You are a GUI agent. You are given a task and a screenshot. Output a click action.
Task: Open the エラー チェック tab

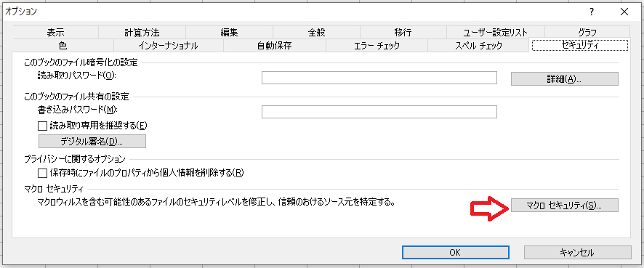[x=377, y=46]
